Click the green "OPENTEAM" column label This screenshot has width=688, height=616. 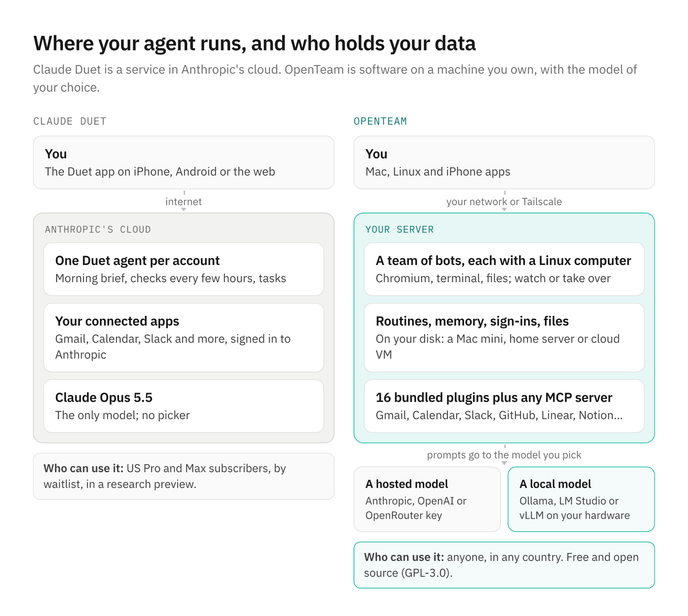click(x=380, y=121)
